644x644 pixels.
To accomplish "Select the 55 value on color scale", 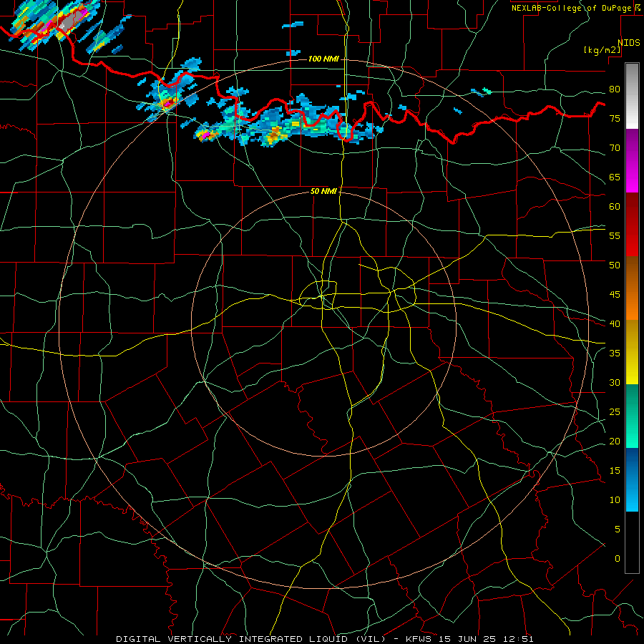I will (615, 235).
